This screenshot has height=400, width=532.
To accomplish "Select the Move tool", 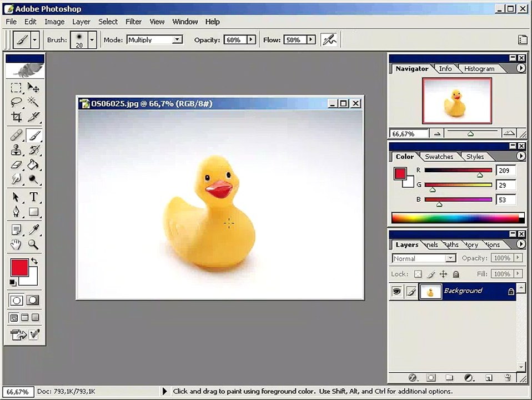I will coord(33,88).
